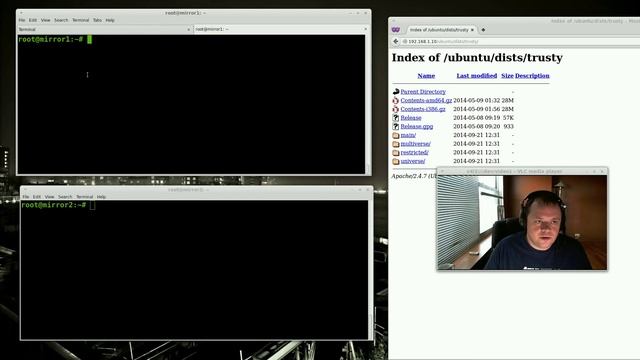Open a new browser tab
This screenshot has height=360, width=640.
tap(483, 30)
